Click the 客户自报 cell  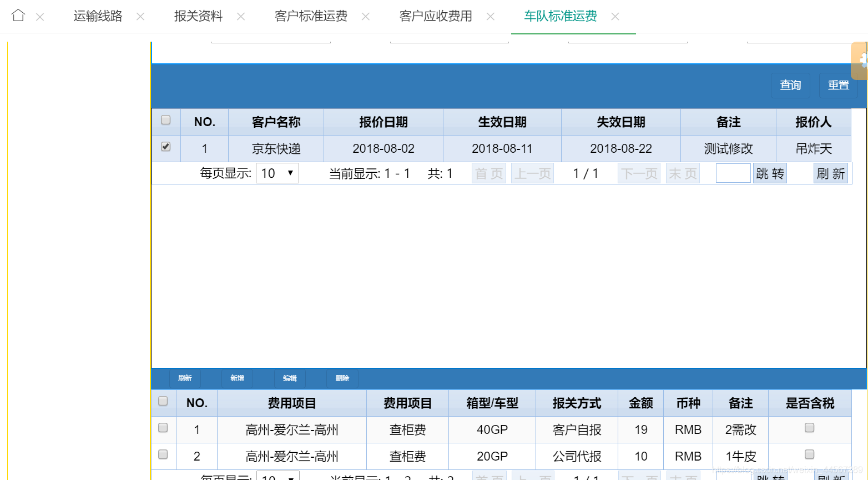click(577, 430)
